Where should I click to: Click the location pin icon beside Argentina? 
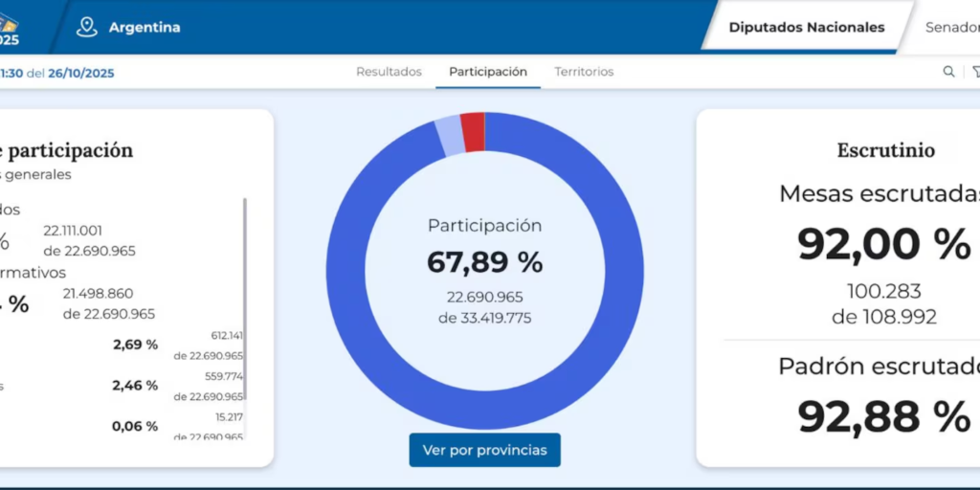click(x=87, y=27)
